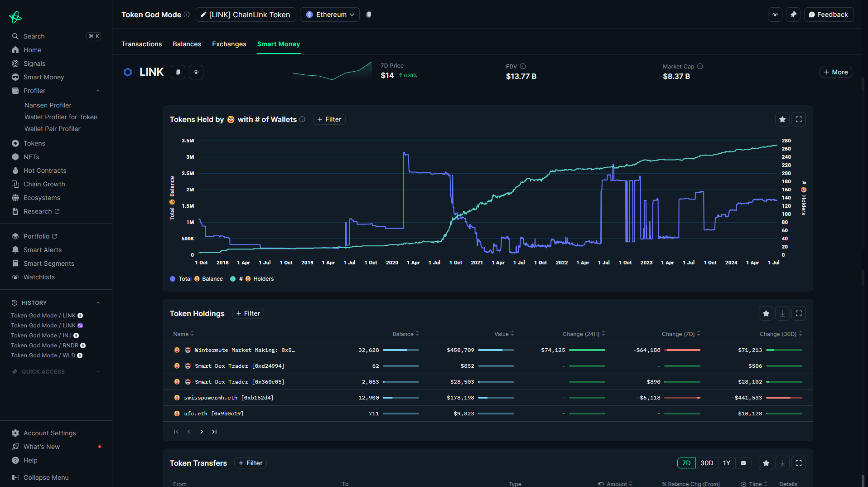Image resolution: width=868 pixels, height=487 pixels.
Task: Select the 30D range for Token Transfers
Action: [x=707, y=463]
